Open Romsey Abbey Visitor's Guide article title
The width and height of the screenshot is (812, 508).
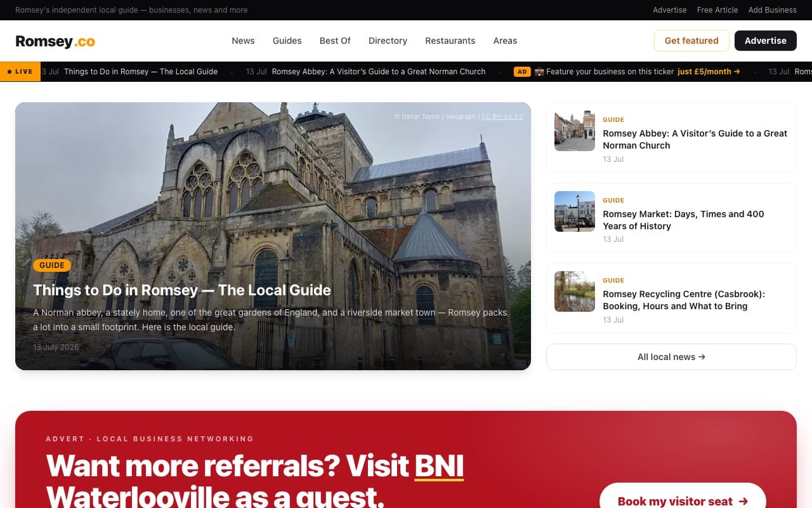(x=695, y=139)
